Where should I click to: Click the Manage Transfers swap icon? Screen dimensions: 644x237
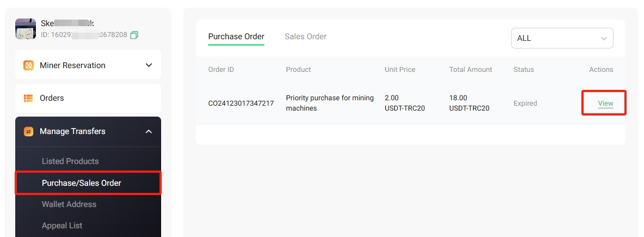point(28,131)
